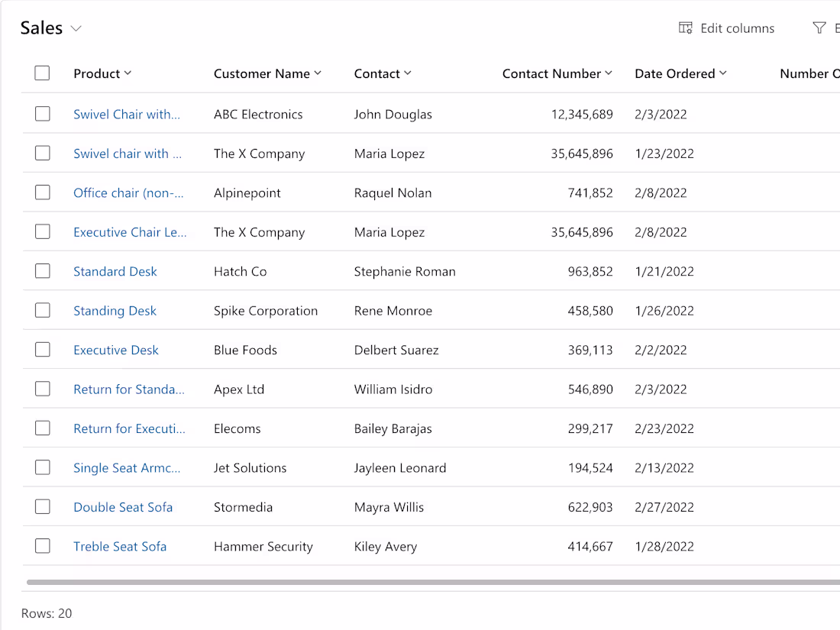Check the checkbox on the Standard Desk row
The image size is (840, 630).
click(x=43, y=270)
